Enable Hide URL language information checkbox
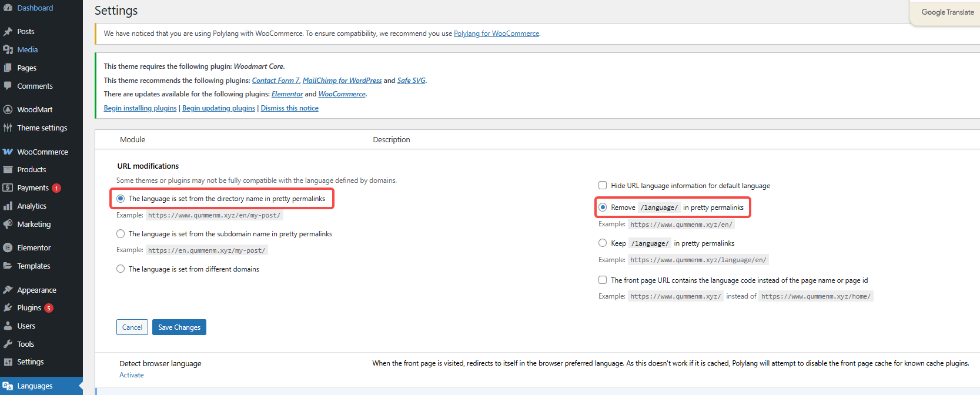The height and width of the screenshot is (395, 980). (x=603, y=185)
